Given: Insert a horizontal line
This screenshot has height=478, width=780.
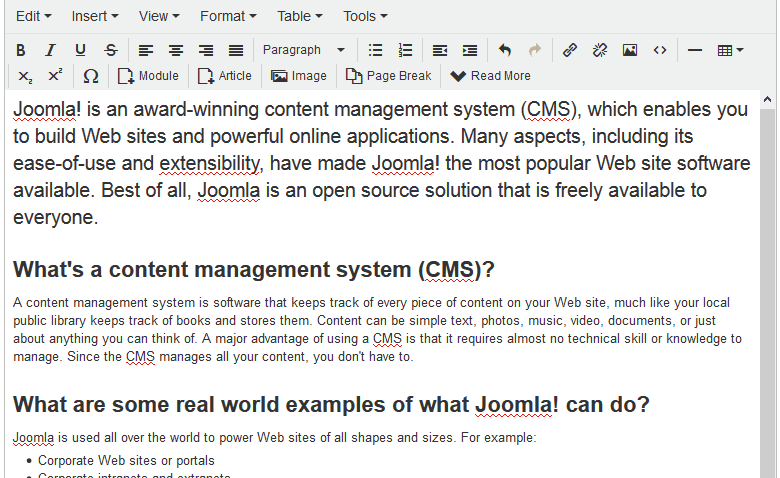Looking at the screenshot, I should [x=694, y=50].
